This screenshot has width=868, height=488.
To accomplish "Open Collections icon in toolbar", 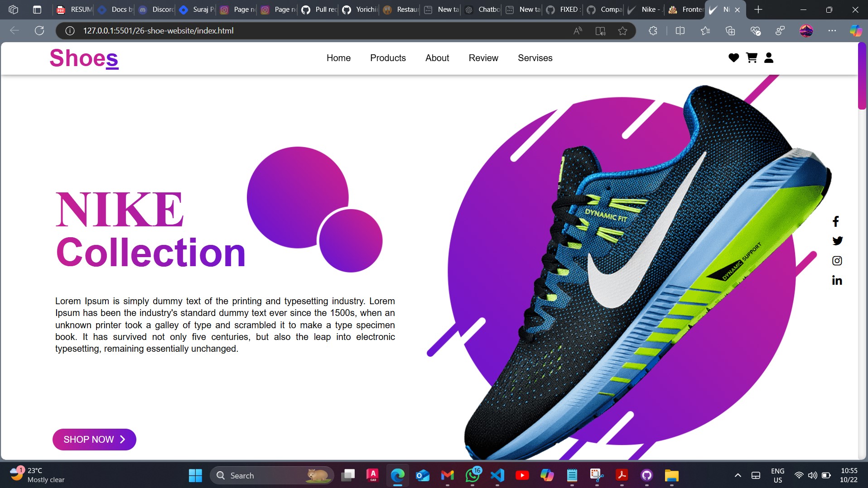I will point(730,31).
